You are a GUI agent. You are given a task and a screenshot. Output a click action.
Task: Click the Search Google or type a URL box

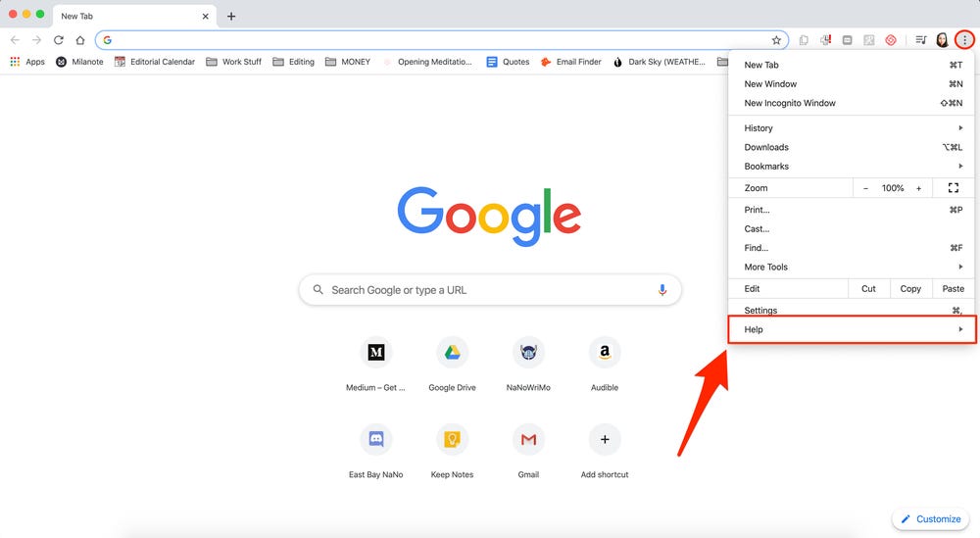tap(489, 290)
